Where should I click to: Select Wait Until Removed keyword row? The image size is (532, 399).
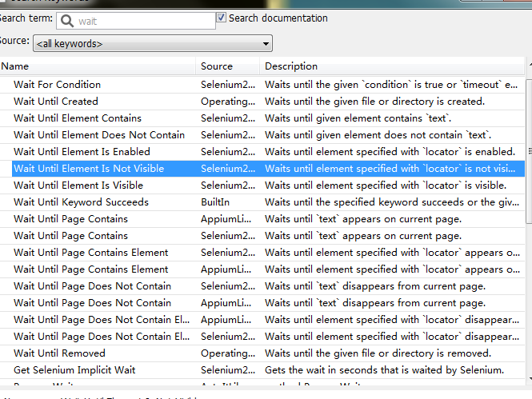tap(59, 353)
